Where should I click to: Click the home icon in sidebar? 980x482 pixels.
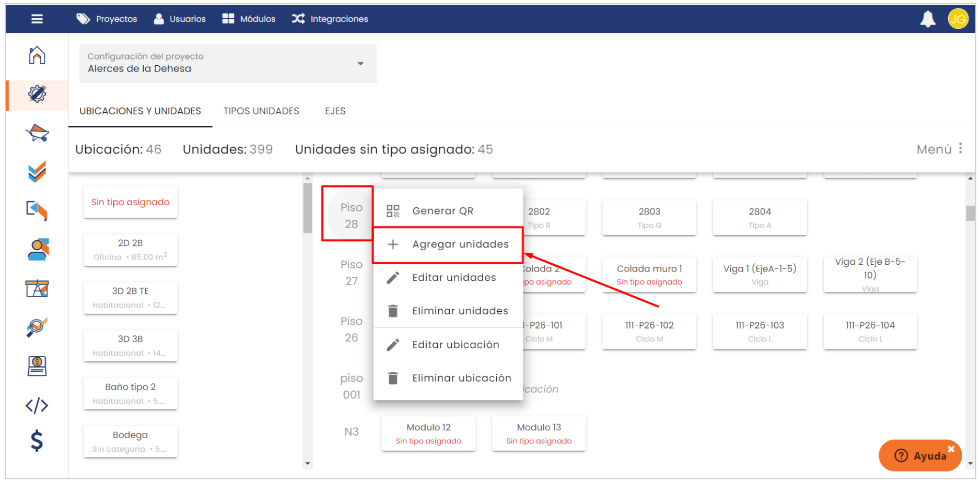coord(37,55)
